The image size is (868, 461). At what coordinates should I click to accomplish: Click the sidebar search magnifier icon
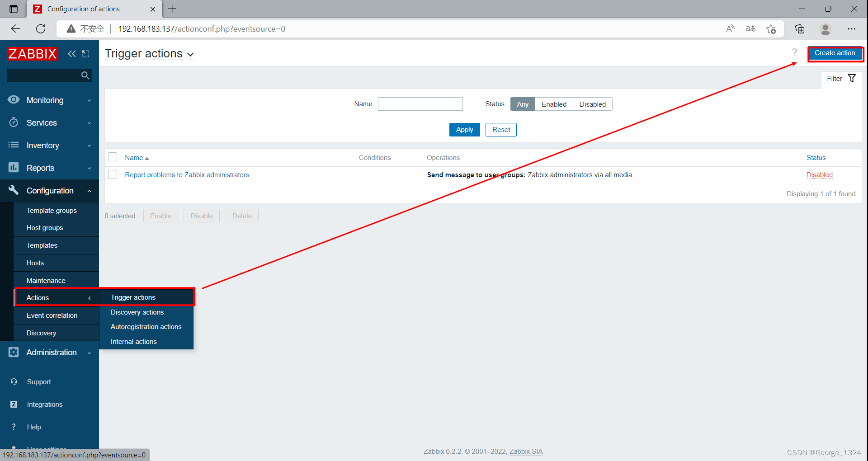tap(85, 75)
